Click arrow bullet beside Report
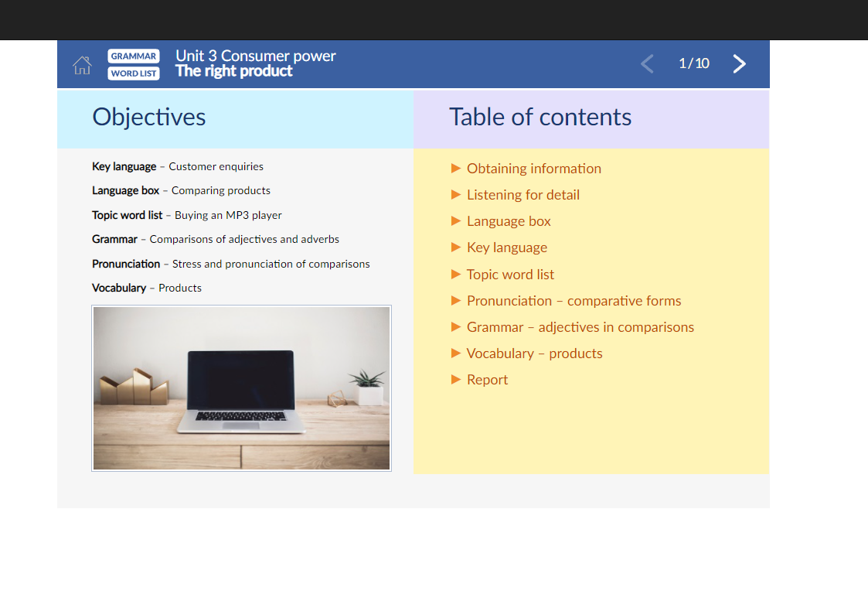868x601 pixels. 456,380
